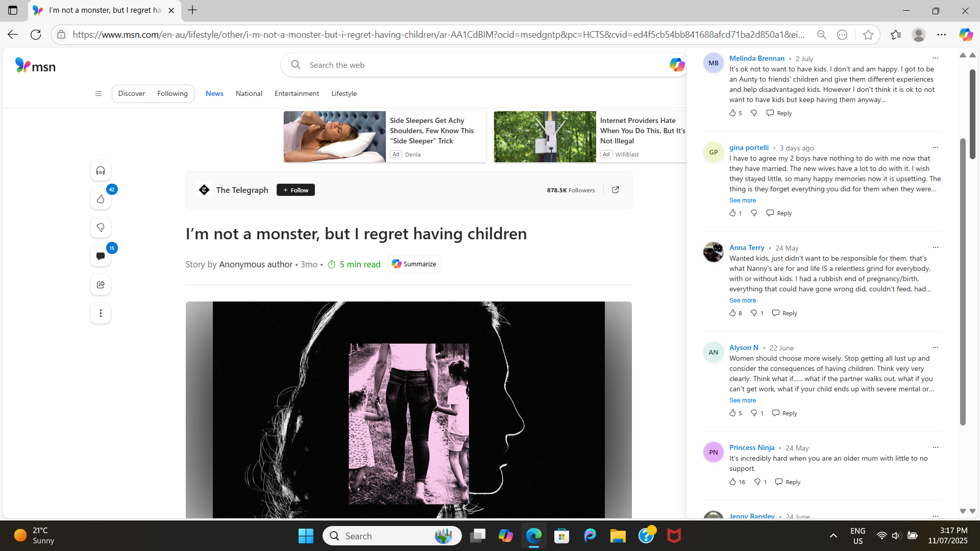
Task: Click the comments panel scrollbar
Action: pyautogui.click(x=963, y=281)
